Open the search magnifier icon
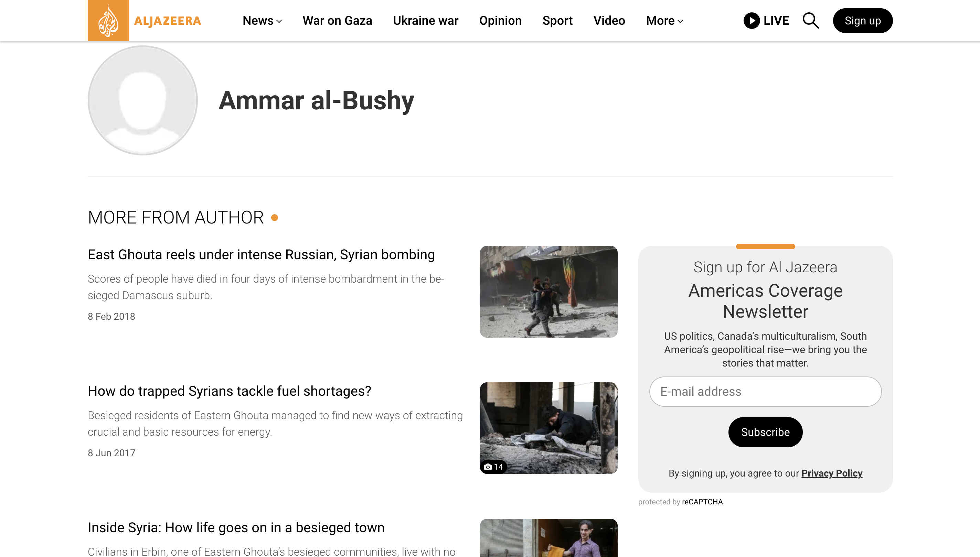The height and width of the screenshot is (557, 980). click(x=810, y=21)
